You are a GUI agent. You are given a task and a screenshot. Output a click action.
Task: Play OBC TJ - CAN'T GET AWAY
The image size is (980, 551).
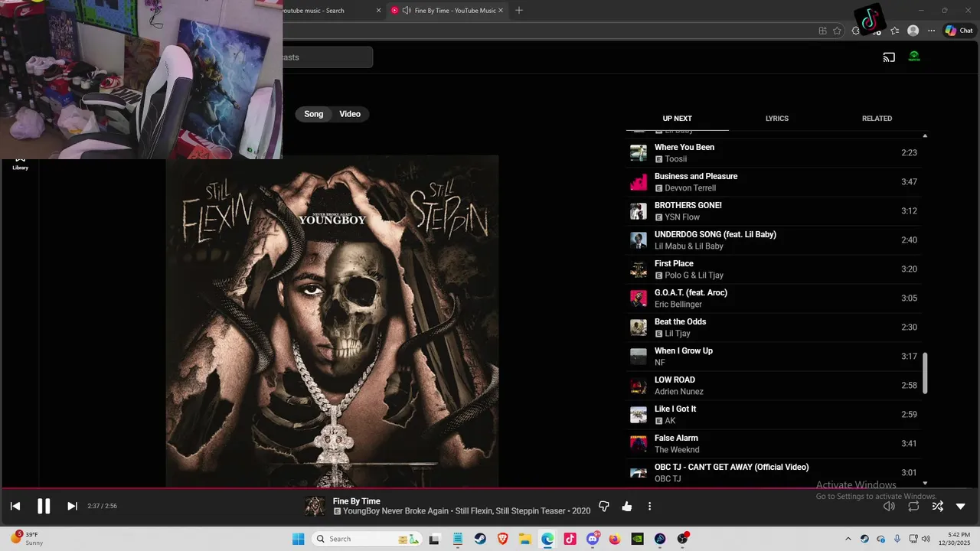[x=773, y=473]
